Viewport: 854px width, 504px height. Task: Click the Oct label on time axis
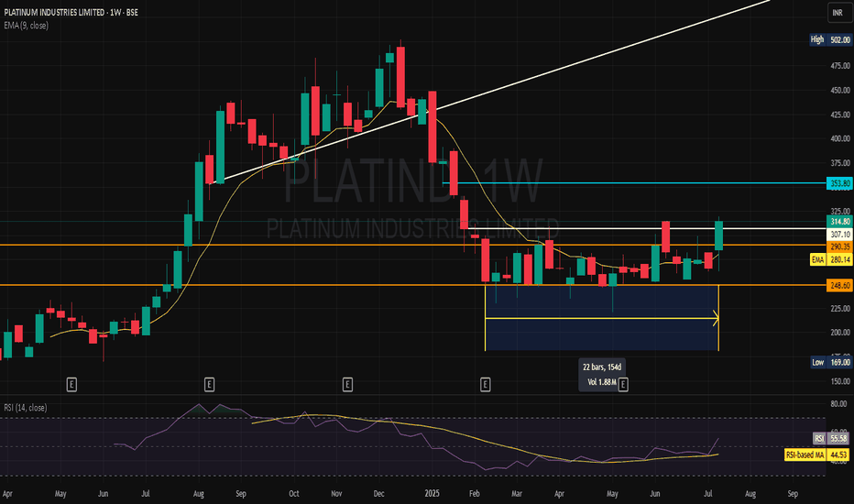point(294,494)
